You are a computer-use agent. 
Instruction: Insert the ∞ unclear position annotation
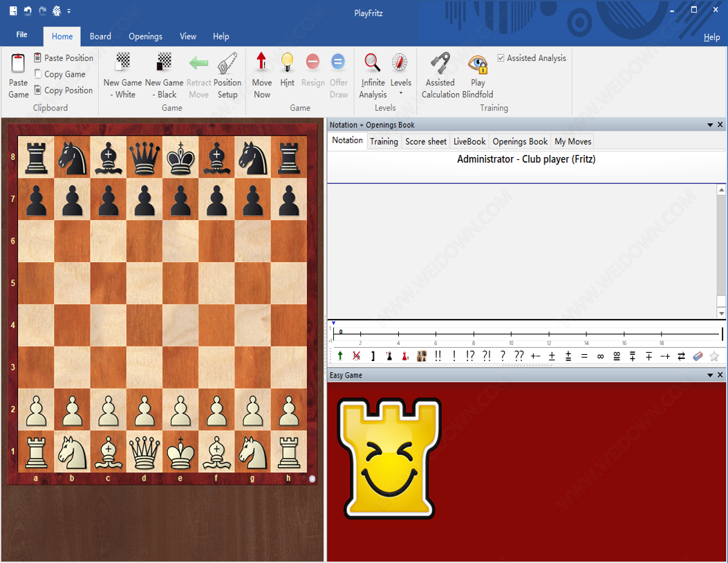[x=600, y=356]
